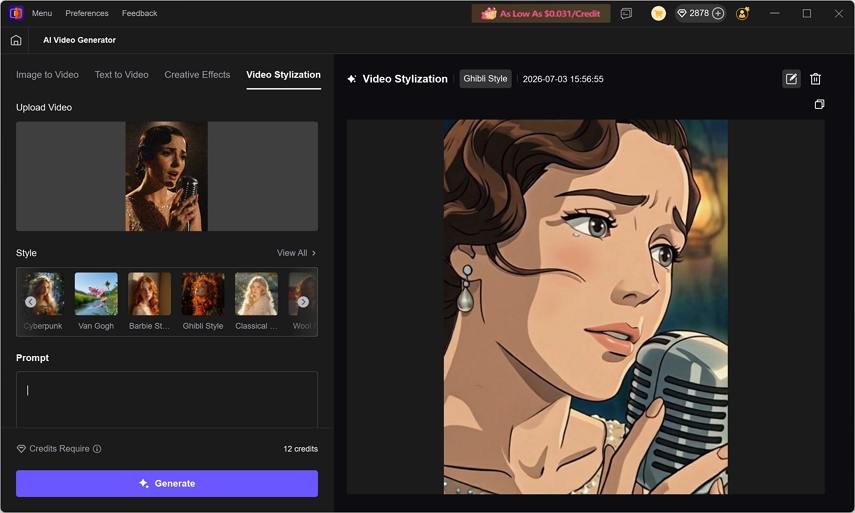Add credits with the plus icon
The image size is (855, 513).
tap(718, 13)
